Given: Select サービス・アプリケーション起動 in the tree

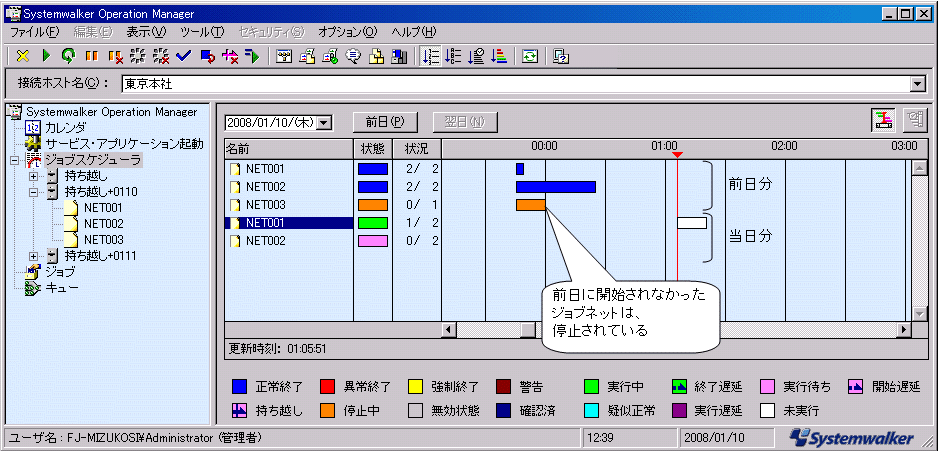Looking at the screenshot, I should coord(124,144).
